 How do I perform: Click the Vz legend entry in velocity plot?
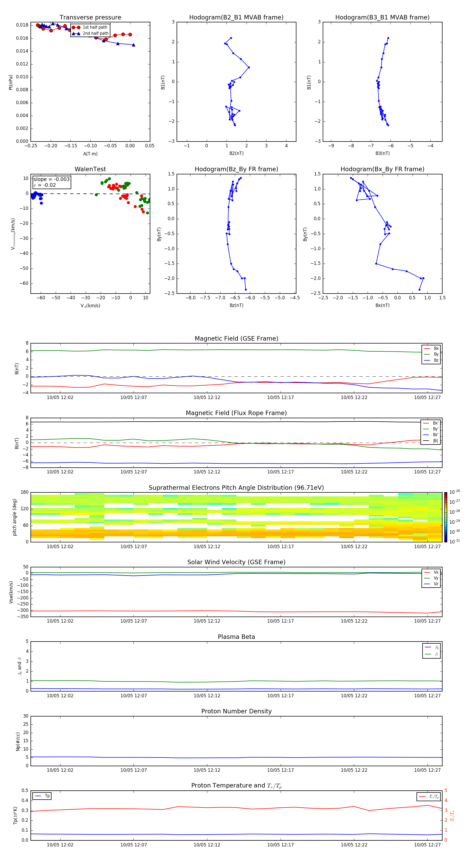tap(431, 584)
